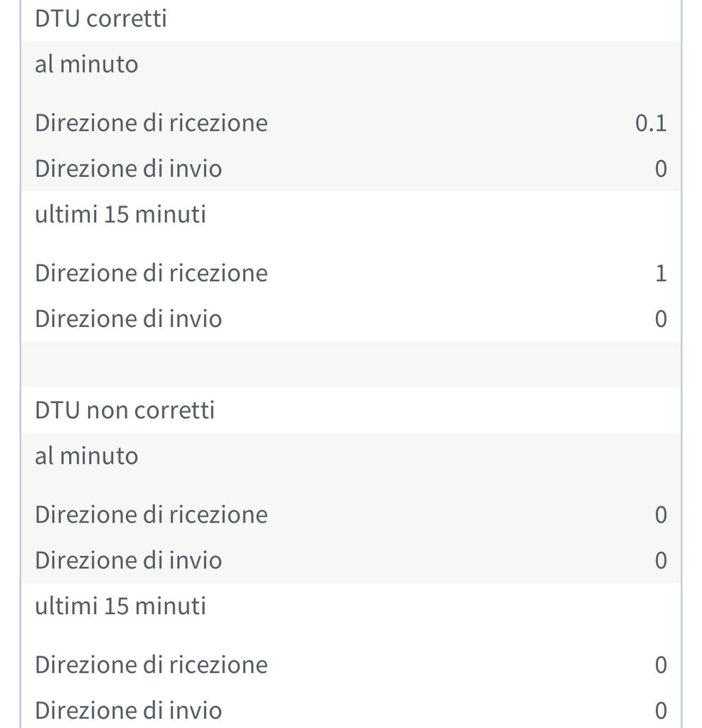This screenshot has width=702, height=728.
Task: Click "ultimi 15 minuti" under DTU non corretti
Action: pyautogui.click(x=121, y=606)
